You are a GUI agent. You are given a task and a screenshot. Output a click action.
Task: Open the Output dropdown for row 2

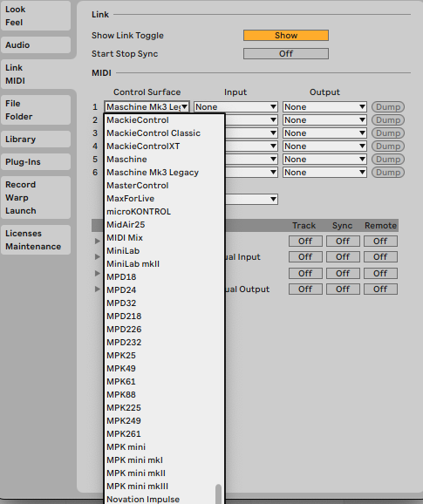click(324, 119)
